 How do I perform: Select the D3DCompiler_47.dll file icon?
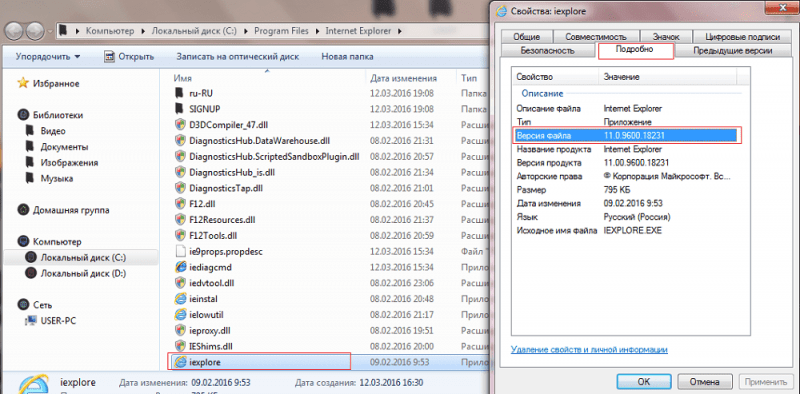180,125
